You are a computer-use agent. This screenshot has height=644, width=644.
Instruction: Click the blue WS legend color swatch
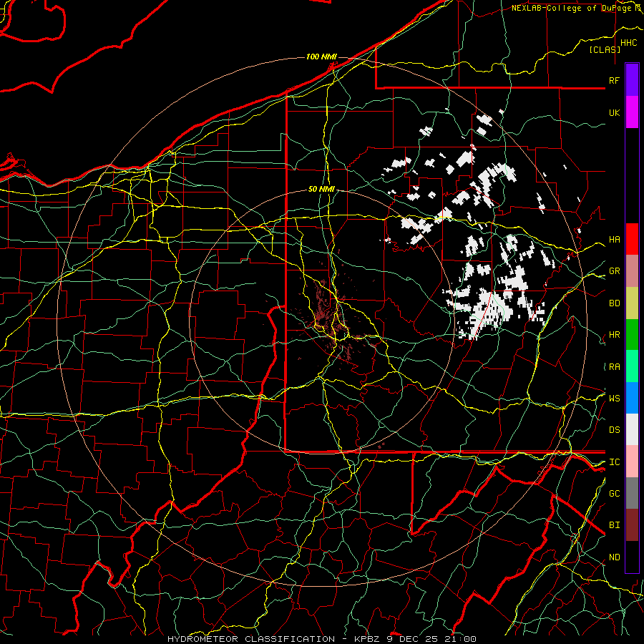coord(632,398)
